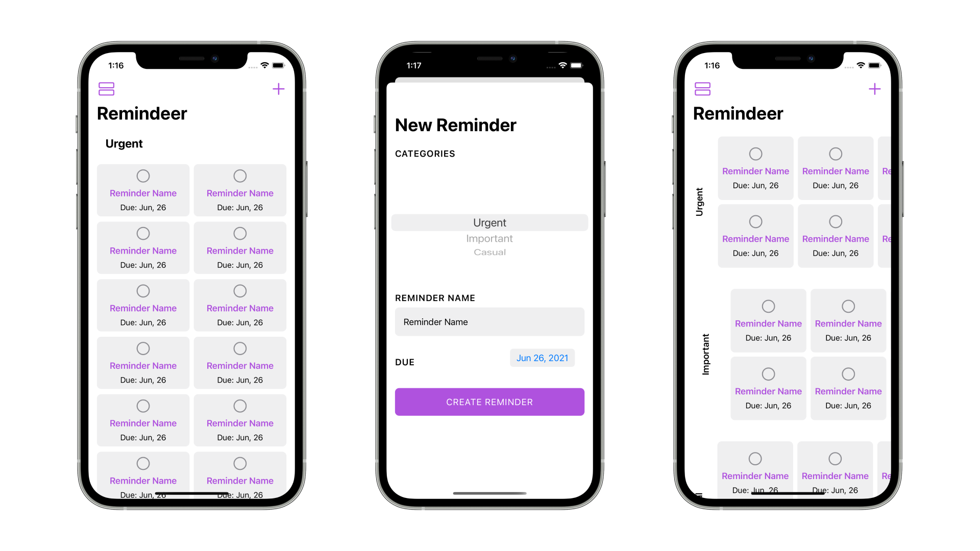Tap the plus icon on right screen
The width and height of the screenshot is (980, 551).
coord(875,89)
